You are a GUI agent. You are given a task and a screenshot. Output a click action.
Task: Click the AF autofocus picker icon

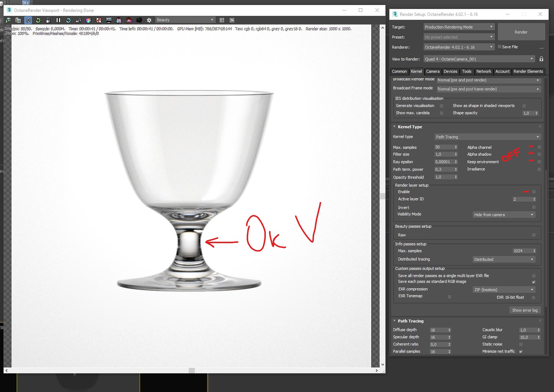coord(79,20)
